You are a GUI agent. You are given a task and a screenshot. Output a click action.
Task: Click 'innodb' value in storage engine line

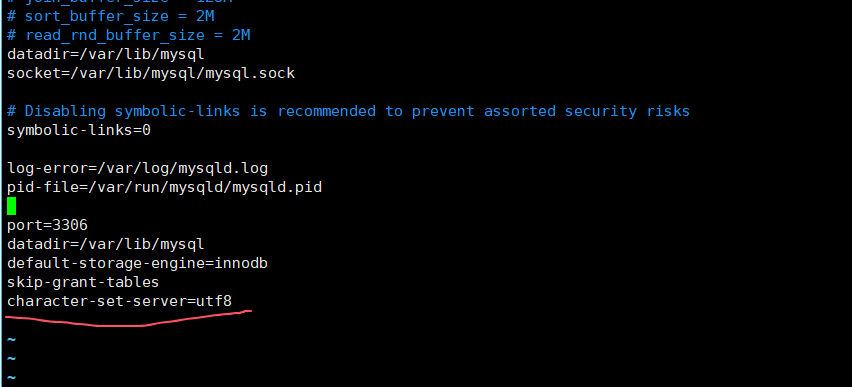tap(241, 263)
